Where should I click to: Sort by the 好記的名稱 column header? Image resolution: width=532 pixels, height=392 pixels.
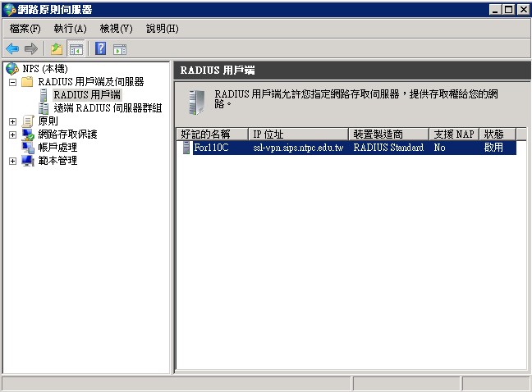213,134
